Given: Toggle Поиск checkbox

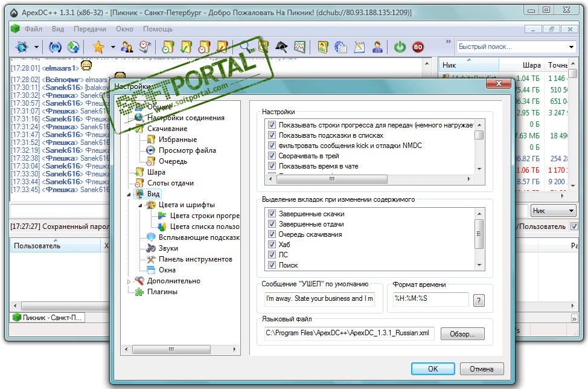Looking at the screenshot, I should (272, 265).
